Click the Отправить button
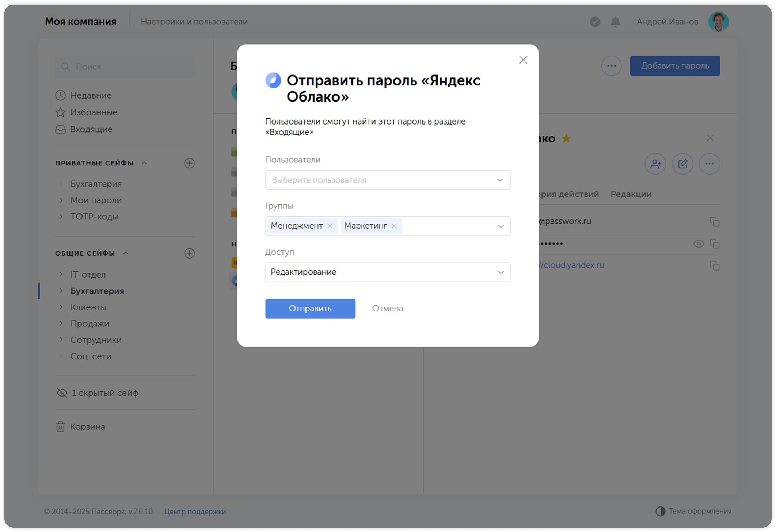 (x=310, y=309)
